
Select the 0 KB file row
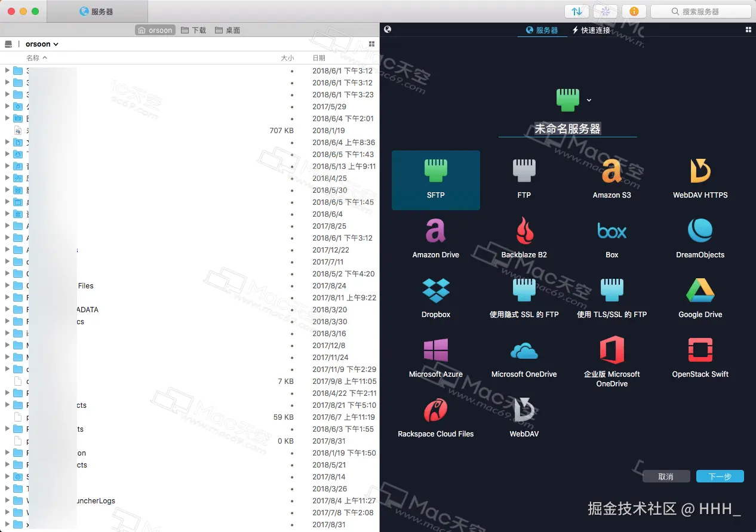point(189,441)
